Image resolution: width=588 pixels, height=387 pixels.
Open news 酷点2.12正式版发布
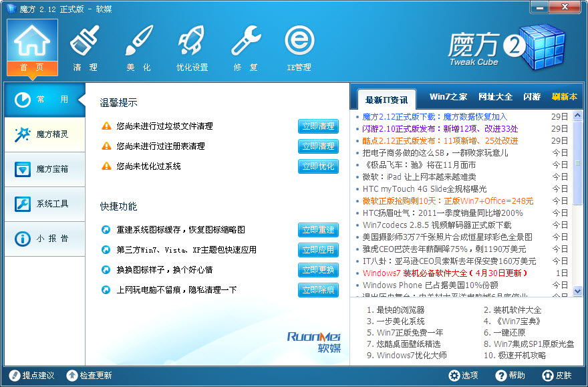point(440,141)
